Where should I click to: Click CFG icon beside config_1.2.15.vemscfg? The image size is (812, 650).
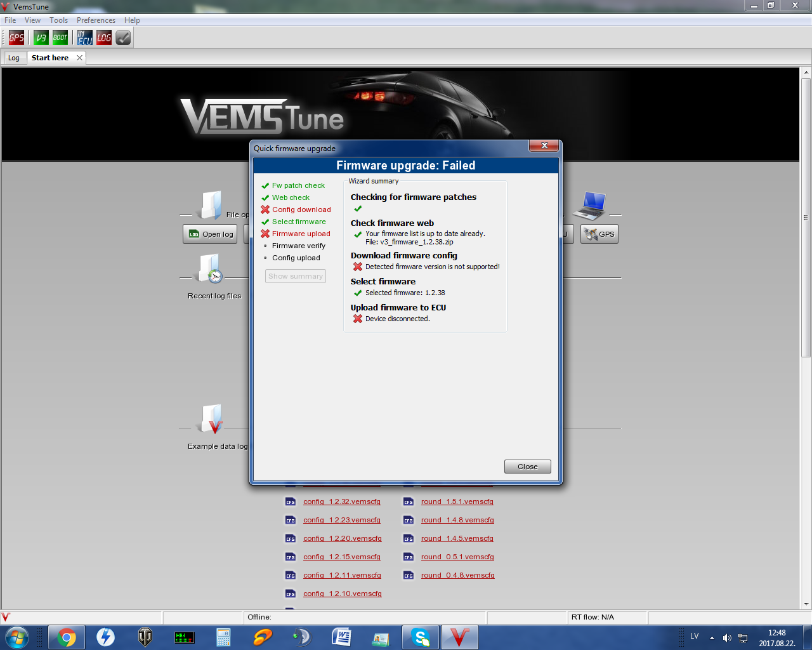coord(291,557)
